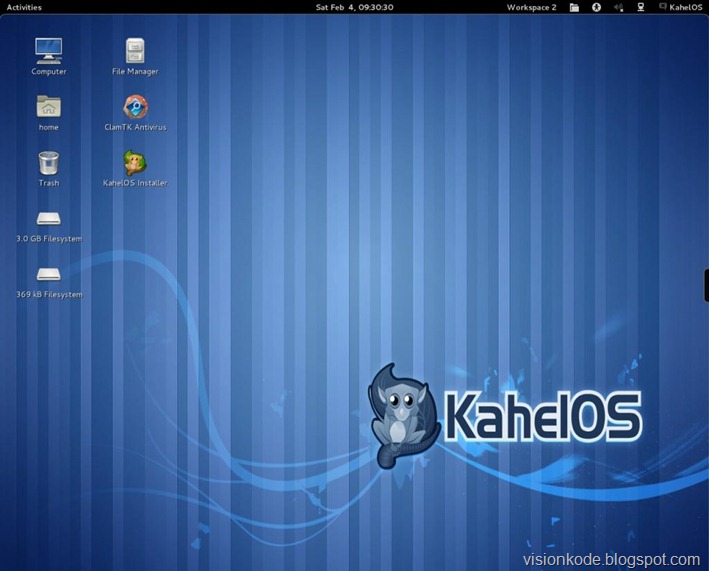Click the folder places icon in top panel

[x=574, y=7]
